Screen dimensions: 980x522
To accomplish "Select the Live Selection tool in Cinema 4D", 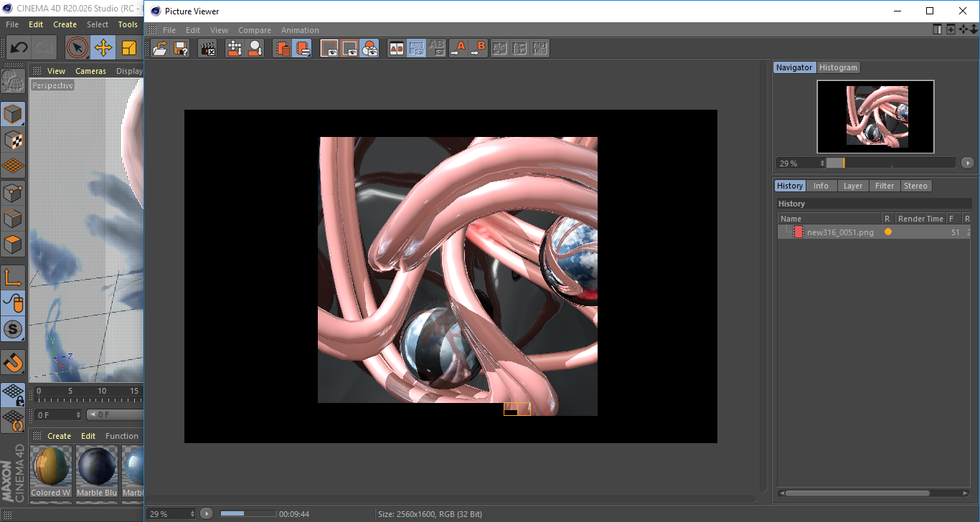I will click(x=77, y=48).
